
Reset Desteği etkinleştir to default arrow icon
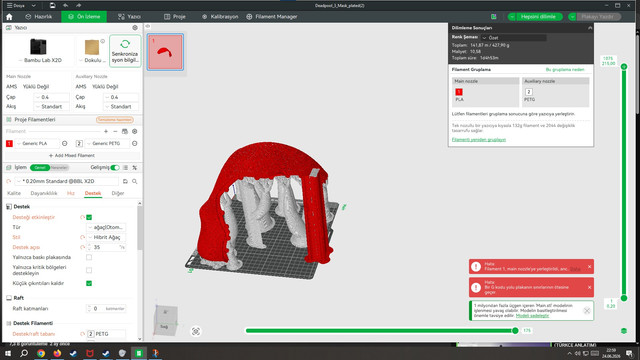[x=82, y=217]
